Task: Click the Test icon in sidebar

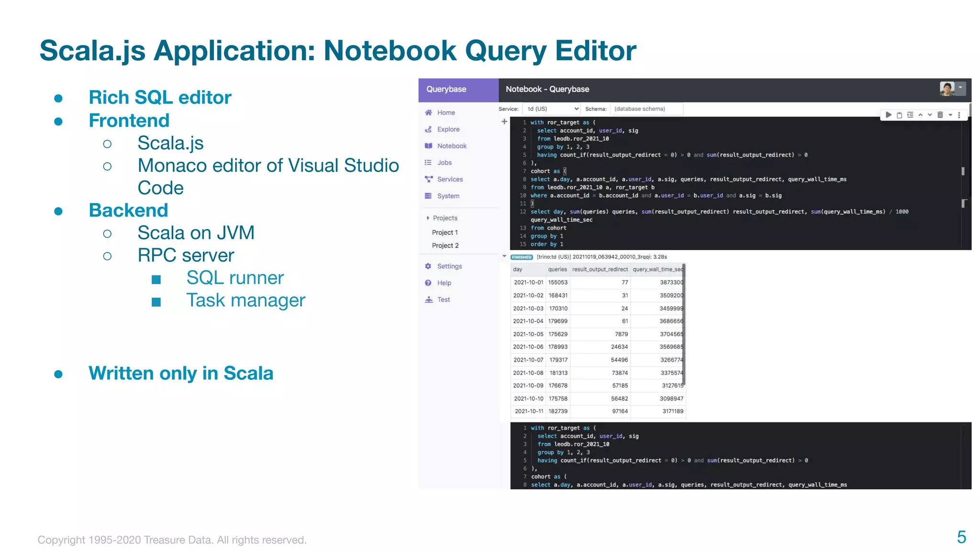Action: (x=428, y=299)
